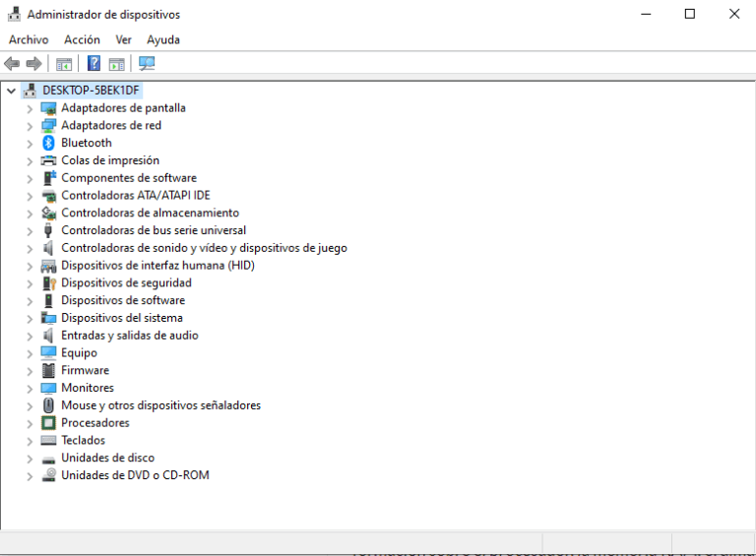The height and width of the screenshot is (556, 756).
Task: Select Unidades de DVD o CD-ROM label
Action: tap(135, 475)
